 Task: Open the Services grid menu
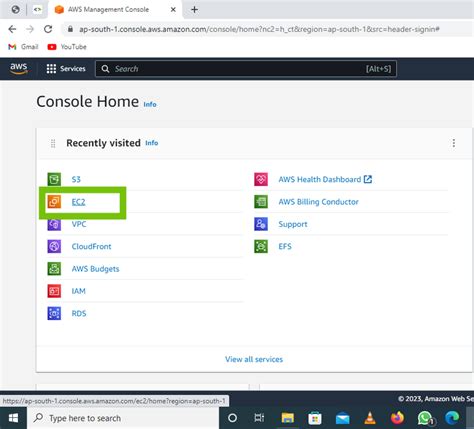tap(66, 69)
